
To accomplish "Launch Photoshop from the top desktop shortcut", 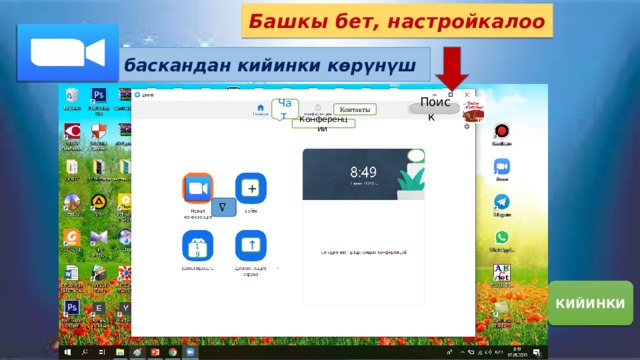I will 98,96.
